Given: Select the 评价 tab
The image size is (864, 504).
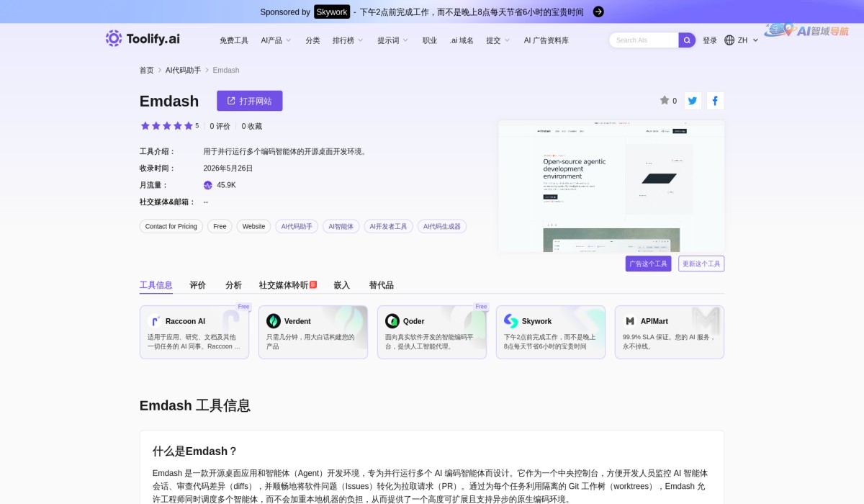Looking at the screenshot, I should click(x=198, y=285).
